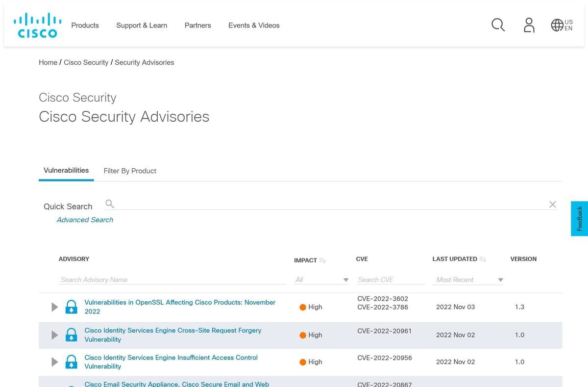Open the Support & Learn menu
This screenshot has width=588, height=387.
pyautogui.click(x=142, y=26)
